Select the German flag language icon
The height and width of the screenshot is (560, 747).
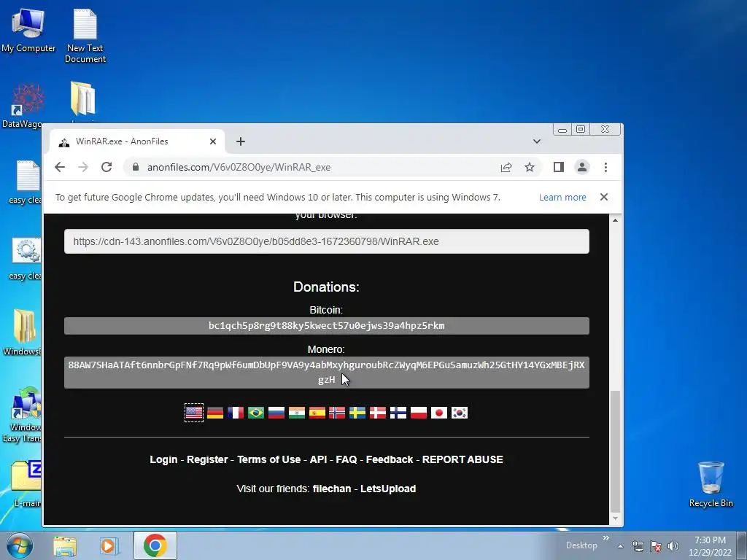point(215,413)
